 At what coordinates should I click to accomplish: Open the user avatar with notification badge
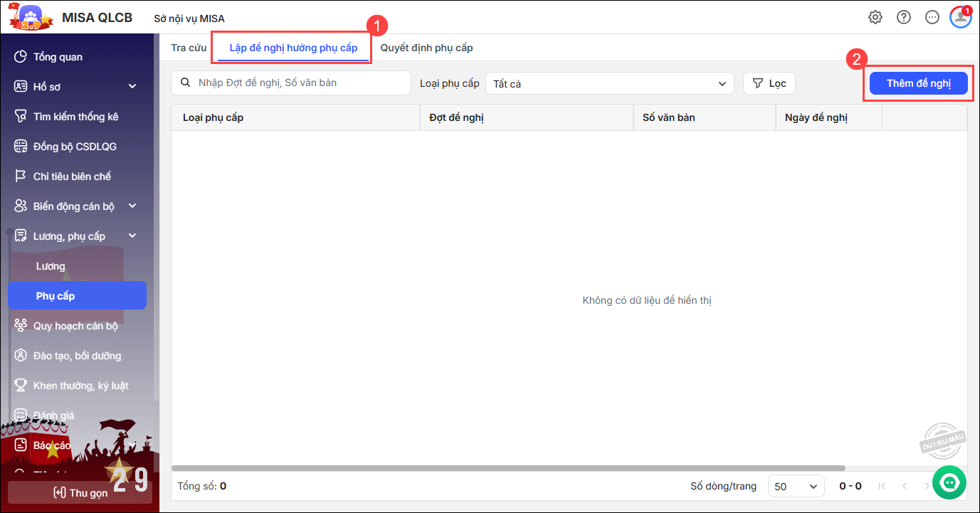[960, 17]
